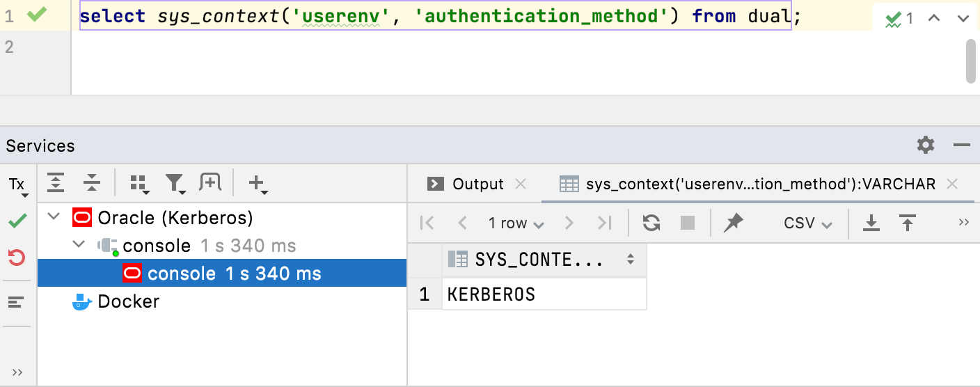Click the Expand All icon in Services toolbar
980x387 pixels.
[56, 183]
